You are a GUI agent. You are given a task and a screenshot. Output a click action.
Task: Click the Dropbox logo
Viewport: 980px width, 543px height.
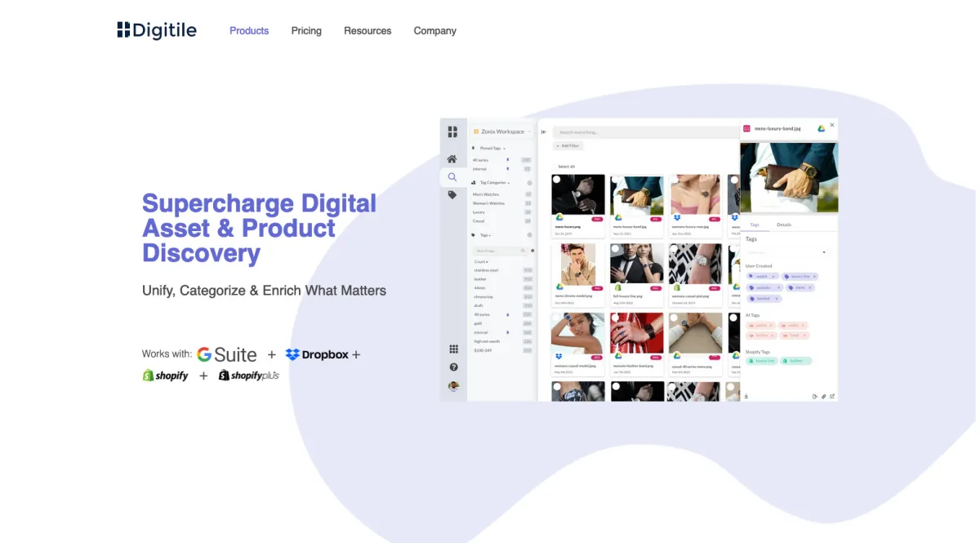[x=317, y=354]
